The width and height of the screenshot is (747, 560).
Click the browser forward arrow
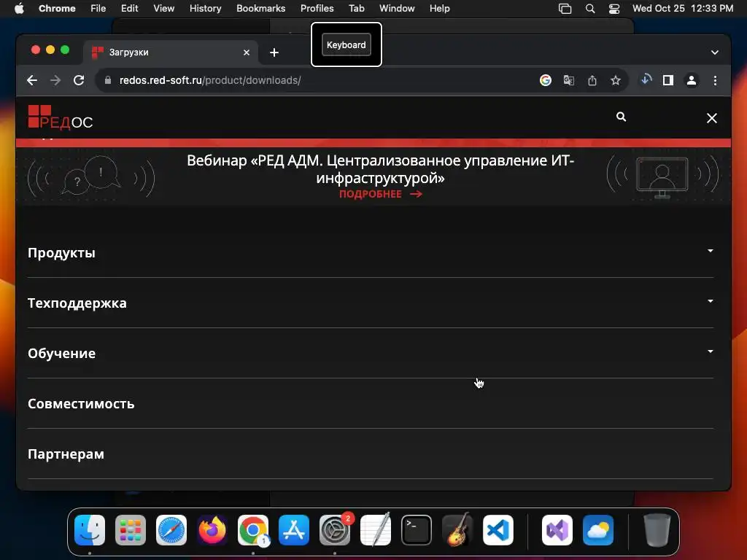[x=55, y=80]
